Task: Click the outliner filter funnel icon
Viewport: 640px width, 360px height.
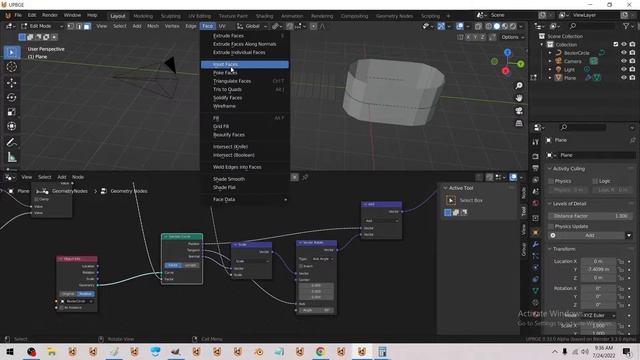Action: click(x=626, y=26)
